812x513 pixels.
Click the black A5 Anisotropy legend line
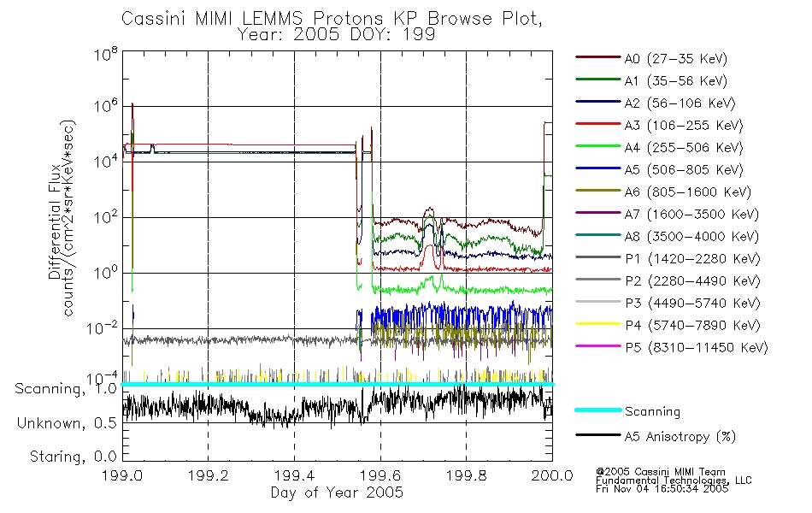(597, 435)
